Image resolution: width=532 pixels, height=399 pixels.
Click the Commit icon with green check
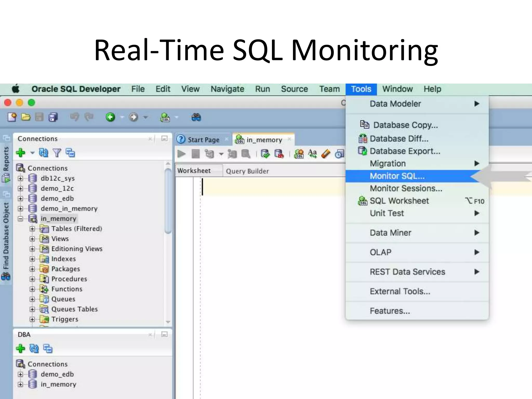coord(265,154)
